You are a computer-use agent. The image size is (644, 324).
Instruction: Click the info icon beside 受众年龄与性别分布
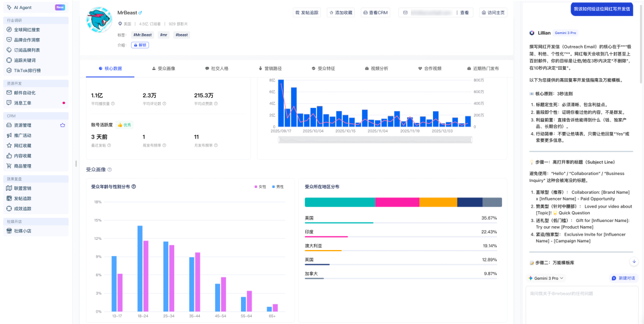[134, 186]
